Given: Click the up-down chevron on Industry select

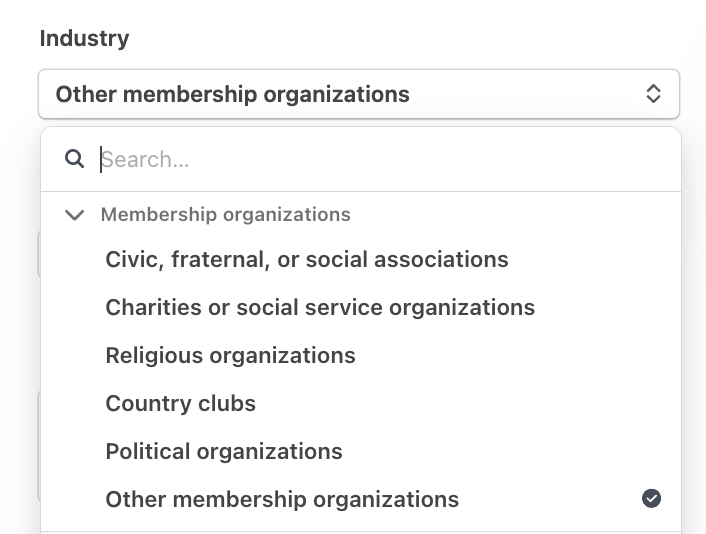Looking at the screenshot, I should click(653, 94).
